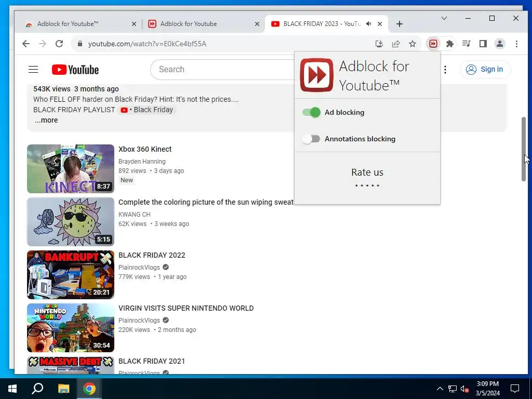Screen dimensions: 532x399
Task: Click Rate us in the extension popup
Action: point(367,172)
